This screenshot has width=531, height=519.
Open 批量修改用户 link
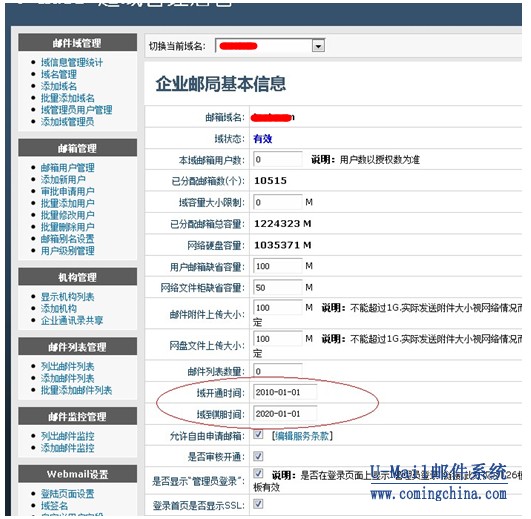(x=67, y=215)
